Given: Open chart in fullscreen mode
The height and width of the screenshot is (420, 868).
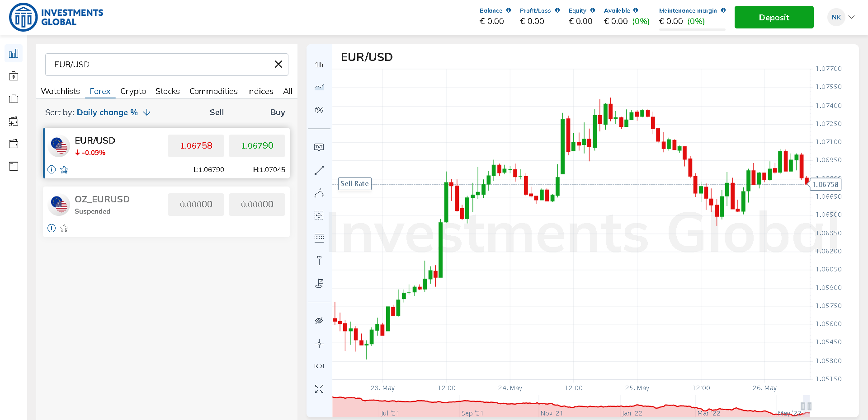Looking at the screenshot, I should pos(319,389).
